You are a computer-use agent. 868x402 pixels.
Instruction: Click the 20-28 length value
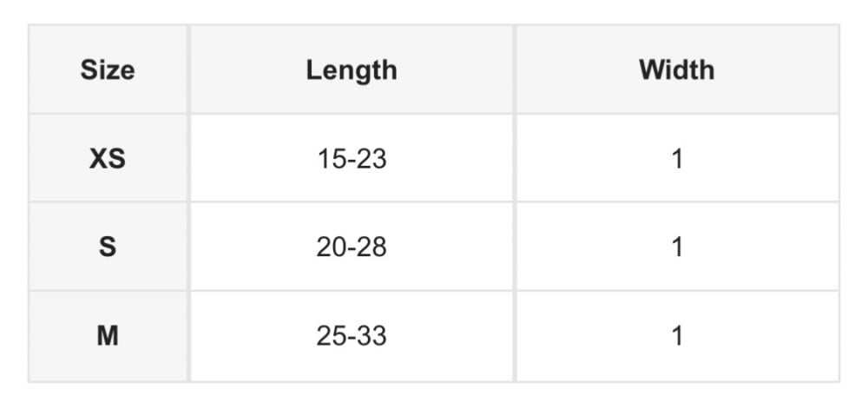point(352,247)
